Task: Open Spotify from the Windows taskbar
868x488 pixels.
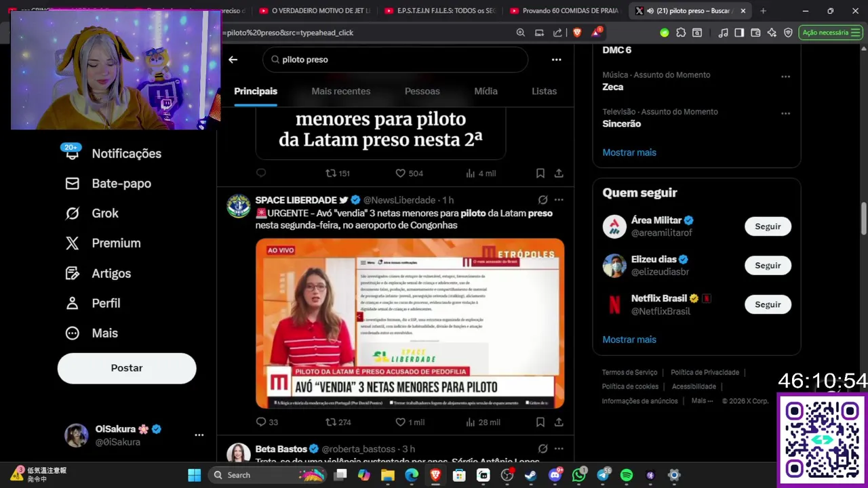Action: [627, 475]
